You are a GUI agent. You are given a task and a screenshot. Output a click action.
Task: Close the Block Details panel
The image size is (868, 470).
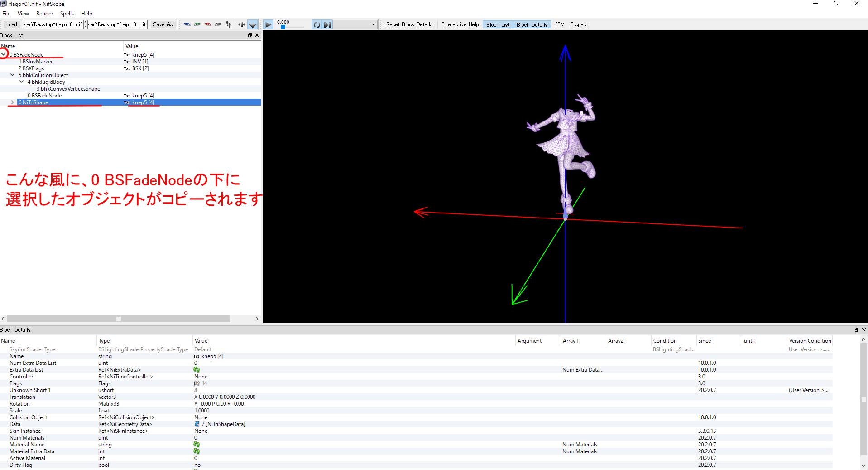(864, 329)
